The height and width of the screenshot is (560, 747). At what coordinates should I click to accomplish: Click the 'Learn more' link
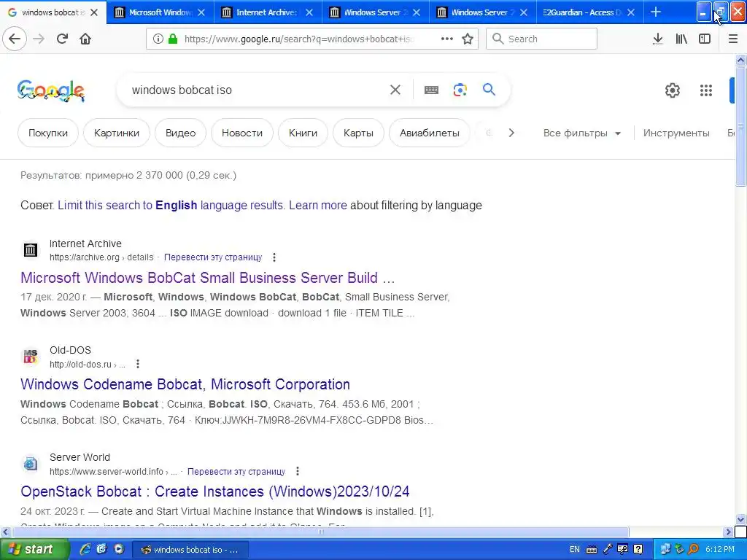coord(318,205)
